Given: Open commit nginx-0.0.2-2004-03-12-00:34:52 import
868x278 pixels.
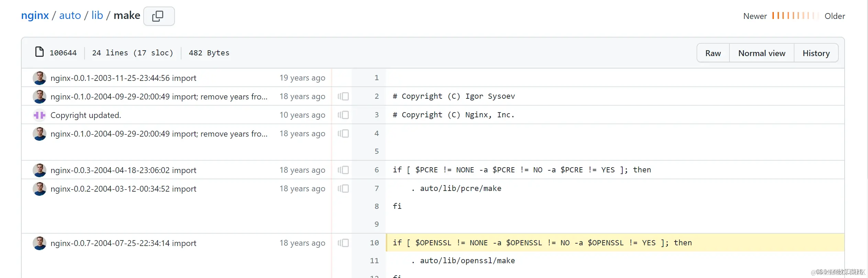Looking at the screenshot, I should (x=123, y=189).
